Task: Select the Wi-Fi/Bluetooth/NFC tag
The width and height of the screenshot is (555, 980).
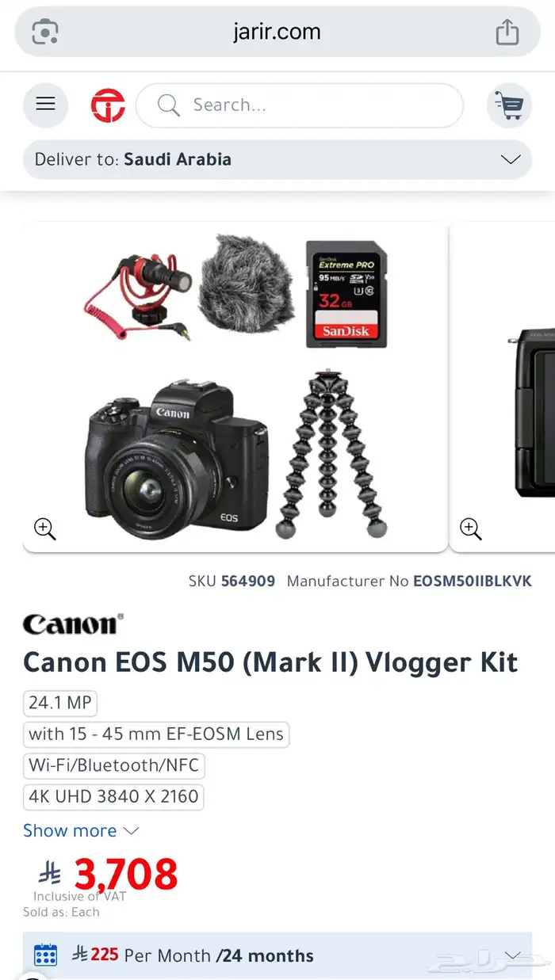Action: 114,765
